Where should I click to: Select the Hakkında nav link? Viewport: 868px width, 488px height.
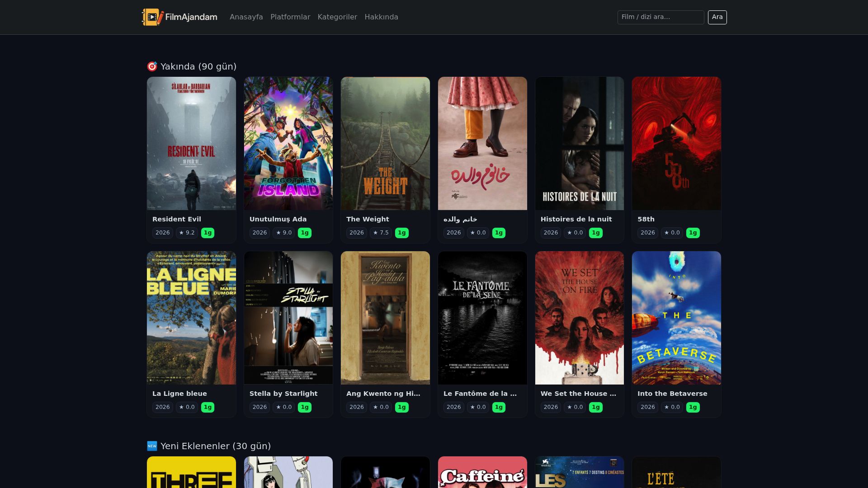382,17
